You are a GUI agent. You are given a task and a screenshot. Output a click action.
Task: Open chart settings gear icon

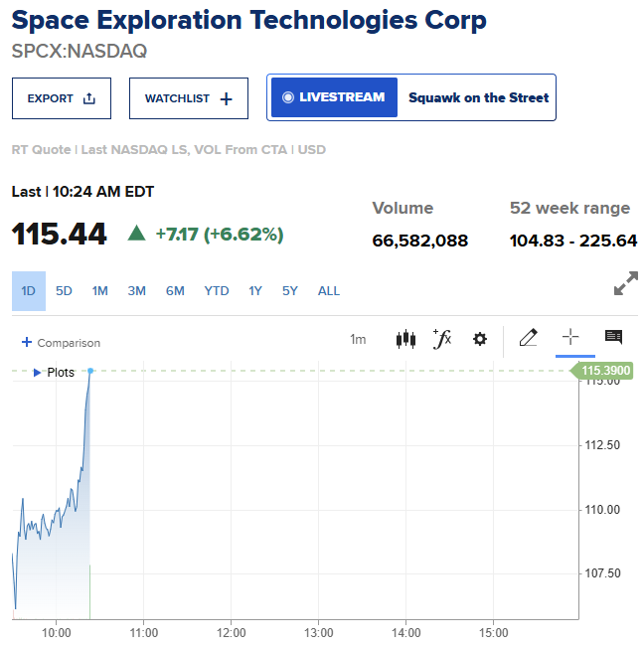tap(479, 339)
